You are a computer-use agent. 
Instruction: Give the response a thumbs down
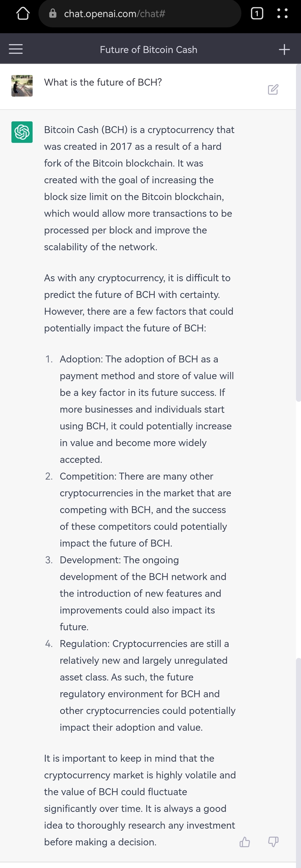(273, 842)
